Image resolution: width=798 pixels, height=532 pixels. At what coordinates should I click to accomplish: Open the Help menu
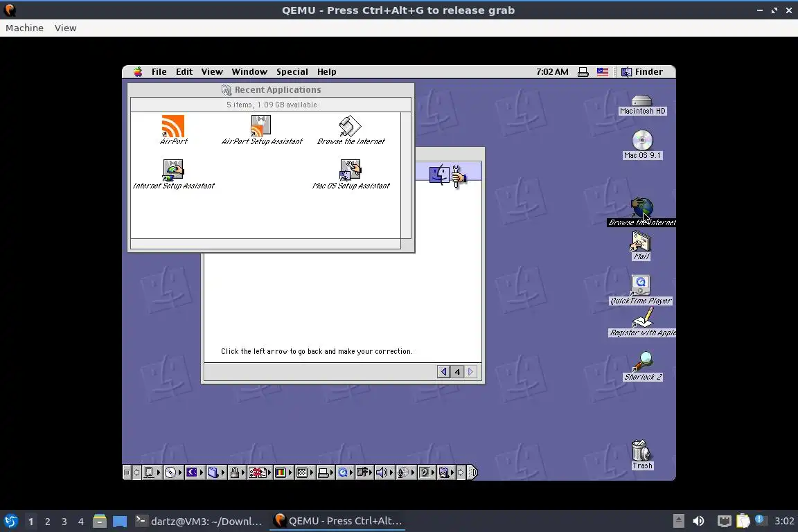(x=327, y=72)
